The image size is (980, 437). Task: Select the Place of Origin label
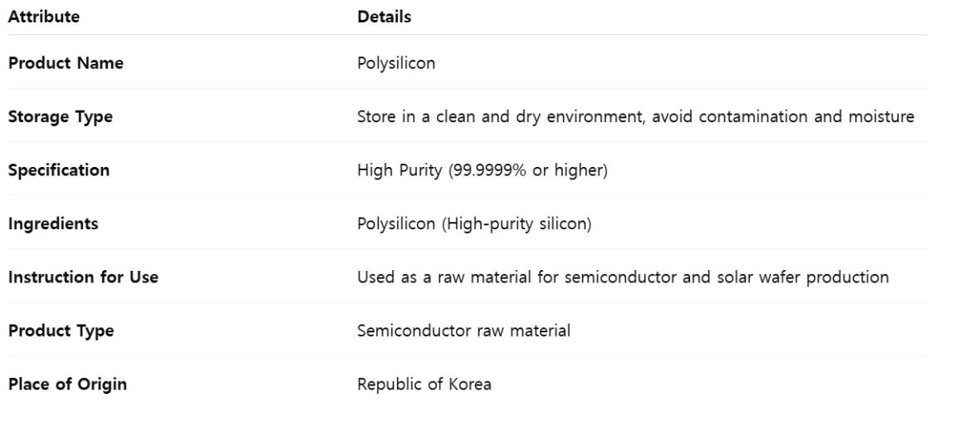pyautogui.click(x=67, y=385)
